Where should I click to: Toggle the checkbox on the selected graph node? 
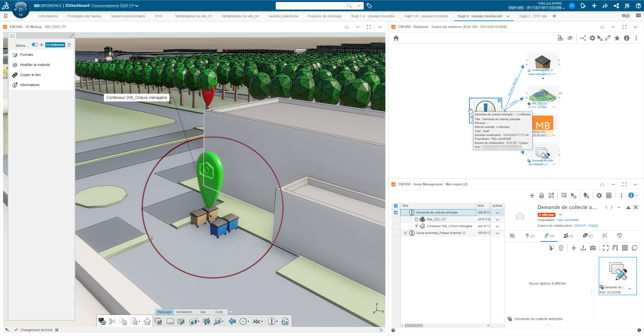click(499, 100)
